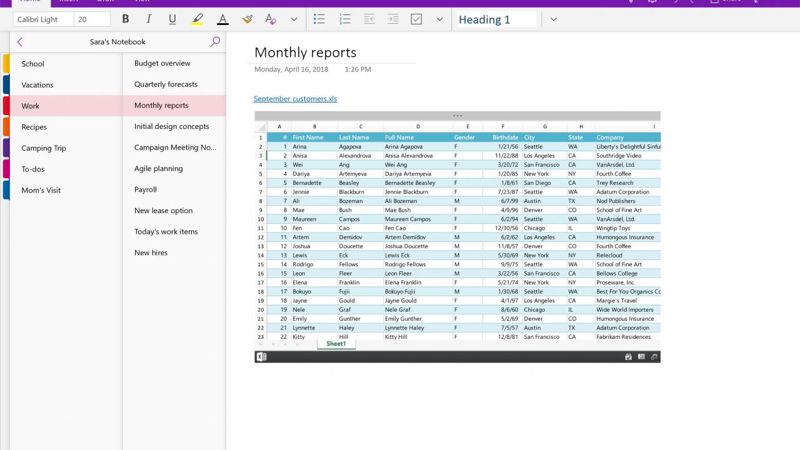Select the cell 'Bernadette Beasley'
The height and width of the screenshot is (450, 800).
[418, 183]
